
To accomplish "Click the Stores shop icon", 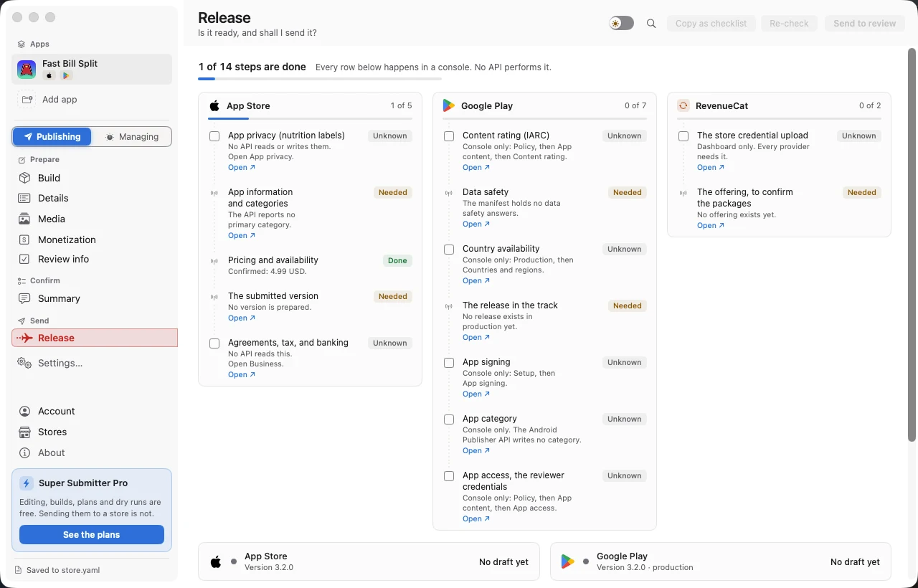I will click(x=24, y=432).
